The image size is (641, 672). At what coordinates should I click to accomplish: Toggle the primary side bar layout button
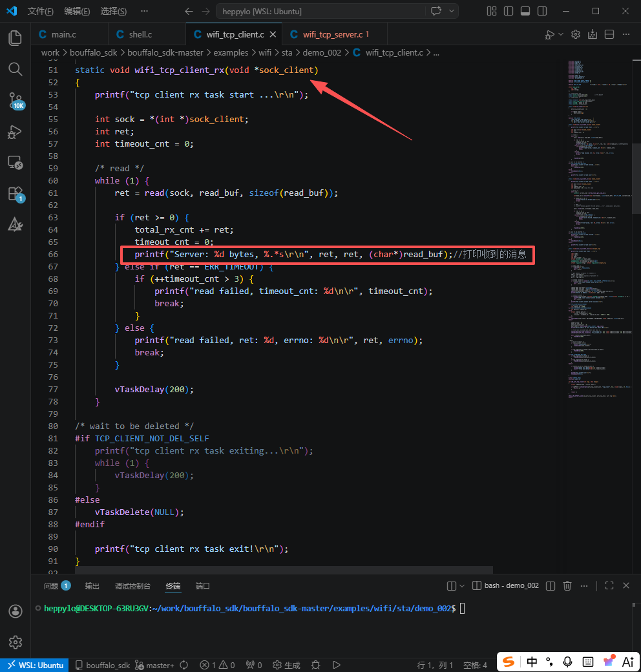pyautogui.click(x=509, y=11)
